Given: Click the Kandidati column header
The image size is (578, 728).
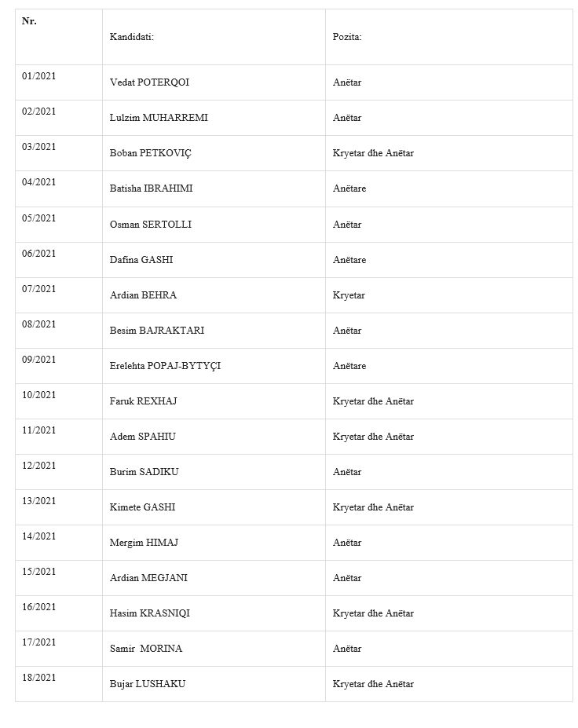Looking at the screenshot, I should pyautogui.click(x=131, y=37).
